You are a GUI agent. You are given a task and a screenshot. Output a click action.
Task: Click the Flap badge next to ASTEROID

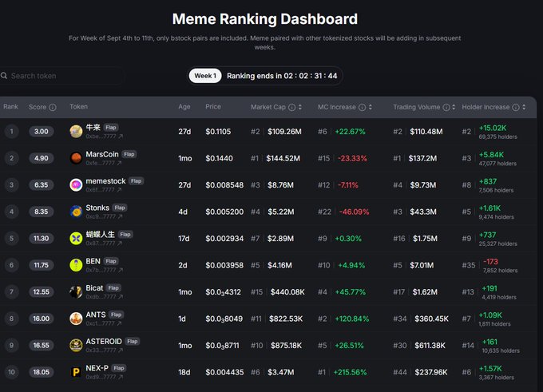point(133,342)
